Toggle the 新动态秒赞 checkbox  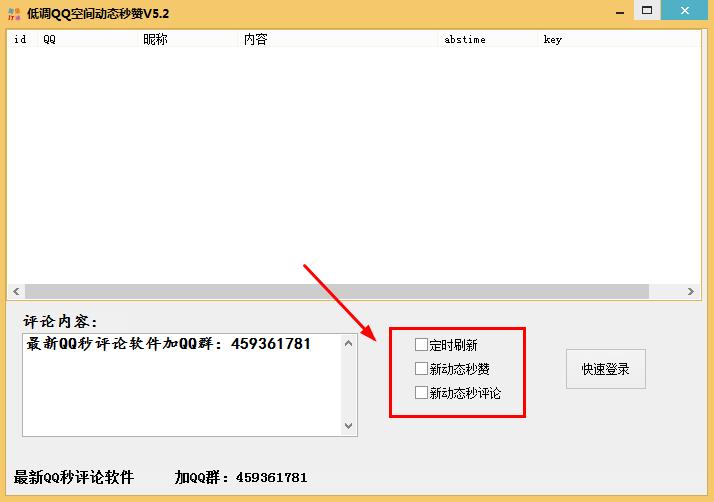coord(421,369)
